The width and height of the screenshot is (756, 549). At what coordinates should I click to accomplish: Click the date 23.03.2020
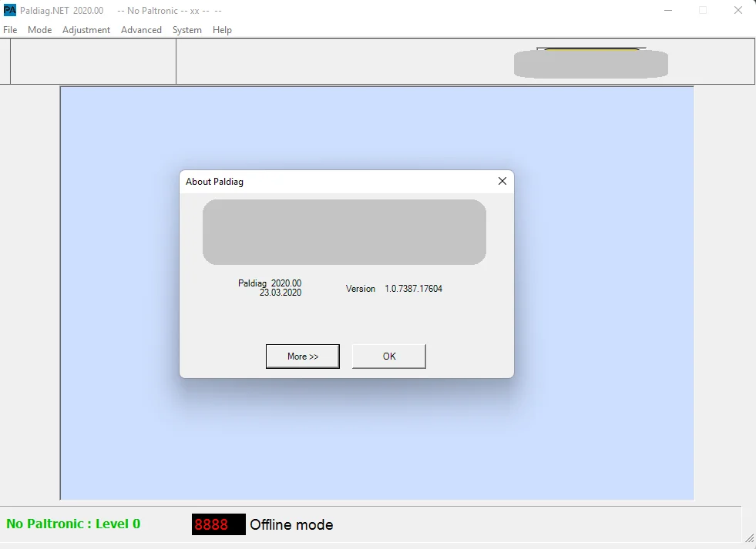pyautogui.click(x=281, y=293)
